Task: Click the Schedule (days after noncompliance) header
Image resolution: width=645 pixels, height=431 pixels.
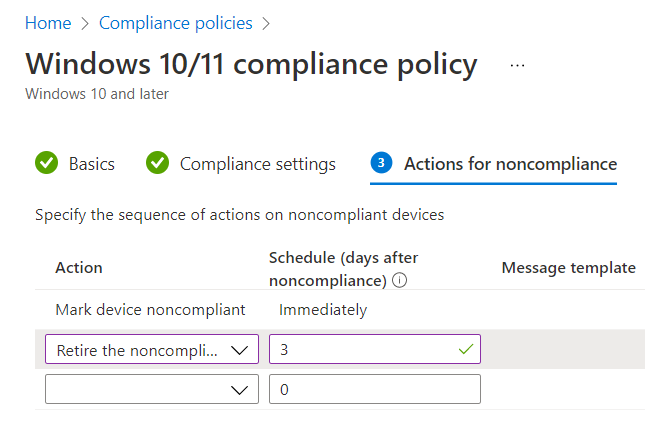Action: click(343, 269)
